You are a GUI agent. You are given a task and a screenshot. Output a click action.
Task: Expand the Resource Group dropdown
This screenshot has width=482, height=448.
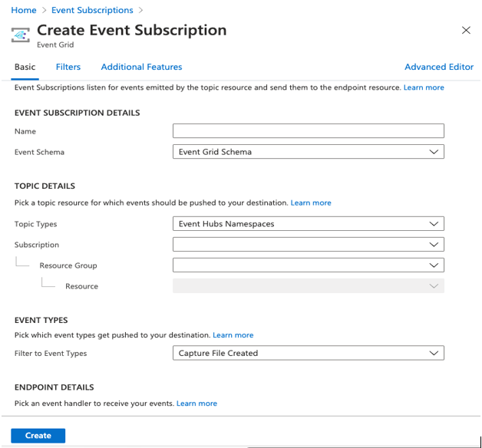[x=308, y=265]
